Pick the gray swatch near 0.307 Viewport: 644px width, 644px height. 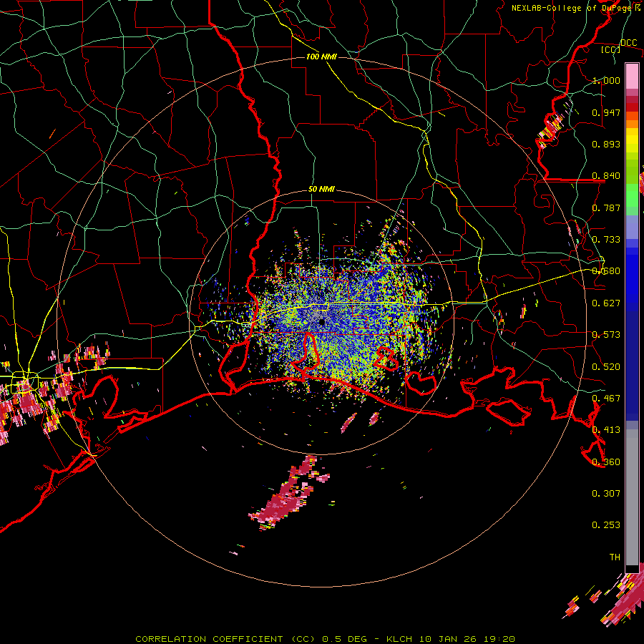click(x=632, y=497)
